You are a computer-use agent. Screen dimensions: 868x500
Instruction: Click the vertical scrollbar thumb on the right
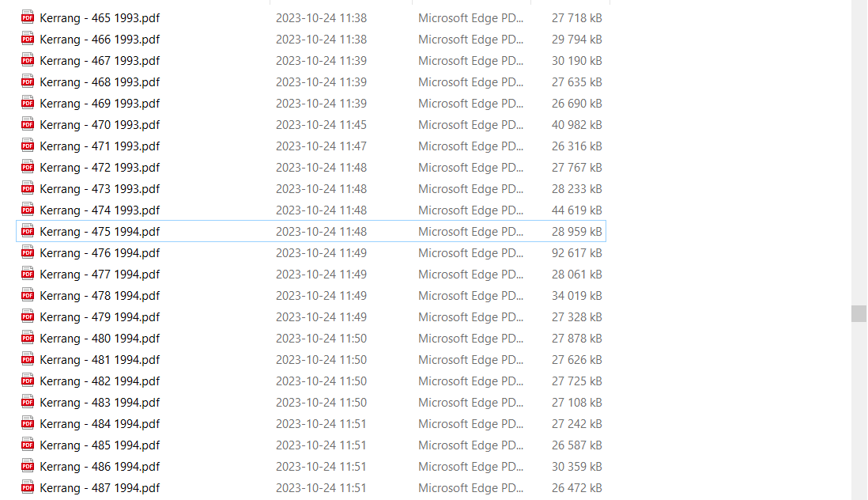(x=859, y=313)
